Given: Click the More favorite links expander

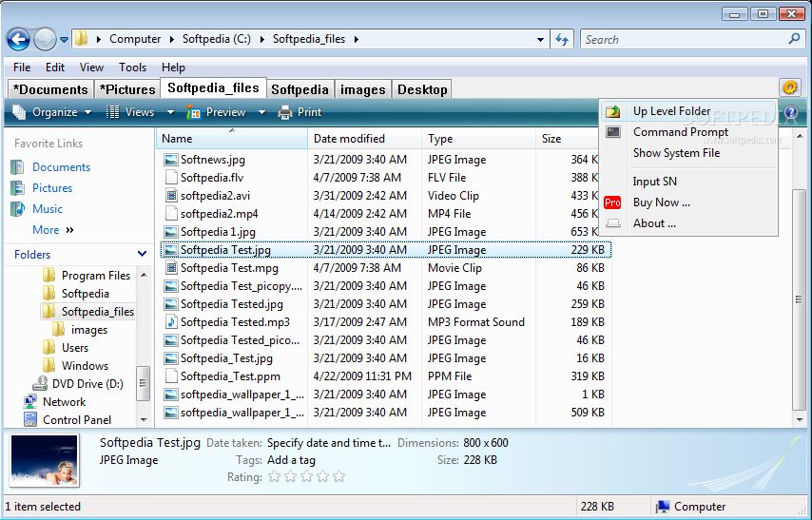Looking at the screenshot, I should pos(53,230).
